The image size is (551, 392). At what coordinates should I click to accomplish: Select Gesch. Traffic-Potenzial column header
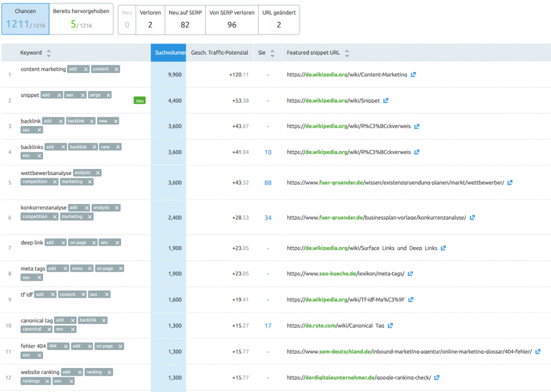pos(220,53)
